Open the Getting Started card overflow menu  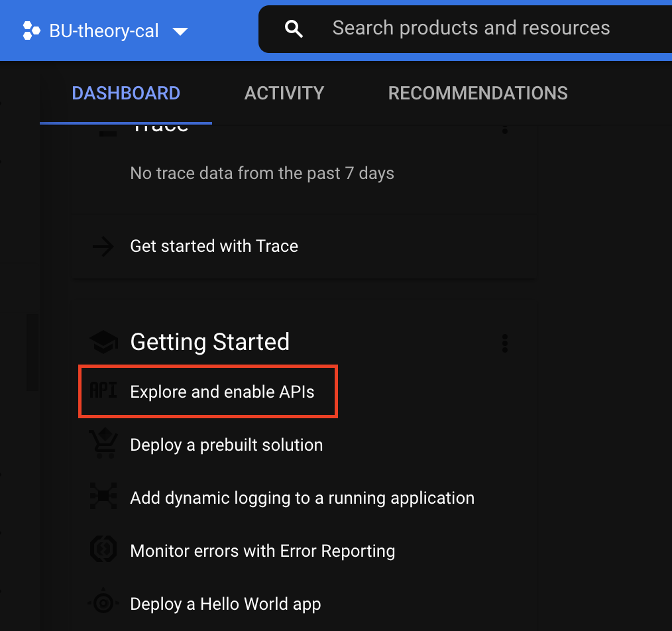click(x=505, y=343)
